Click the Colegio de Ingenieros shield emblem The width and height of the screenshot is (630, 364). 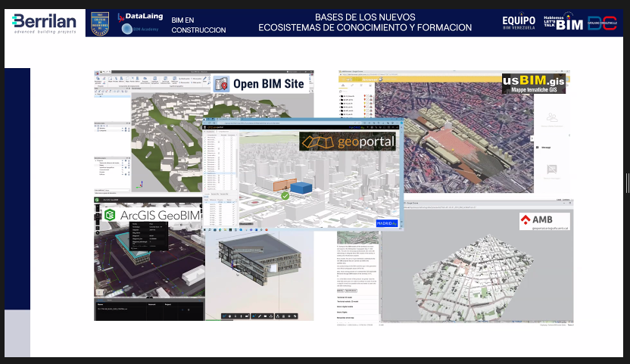(x=100, y=23)
